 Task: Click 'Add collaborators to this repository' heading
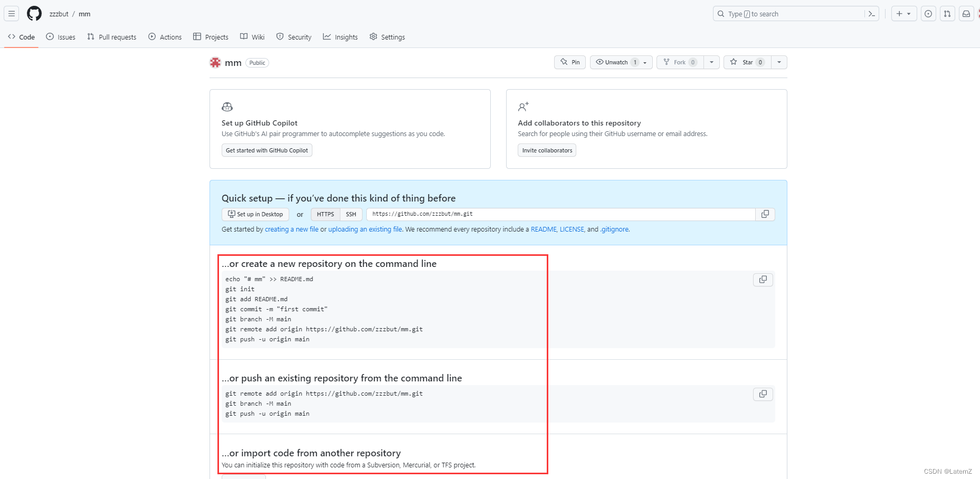[x=579, y=123]
